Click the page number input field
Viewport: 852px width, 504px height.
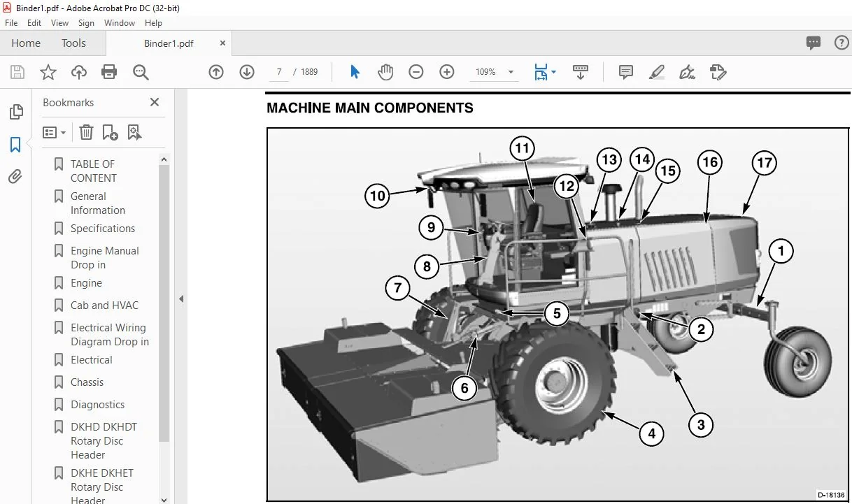point(279,72)
